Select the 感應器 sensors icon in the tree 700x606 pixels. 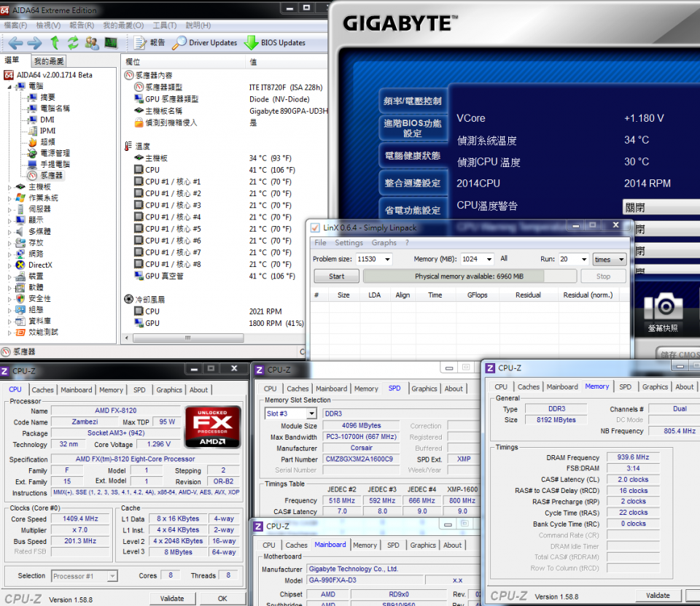[x=33, y=175]
